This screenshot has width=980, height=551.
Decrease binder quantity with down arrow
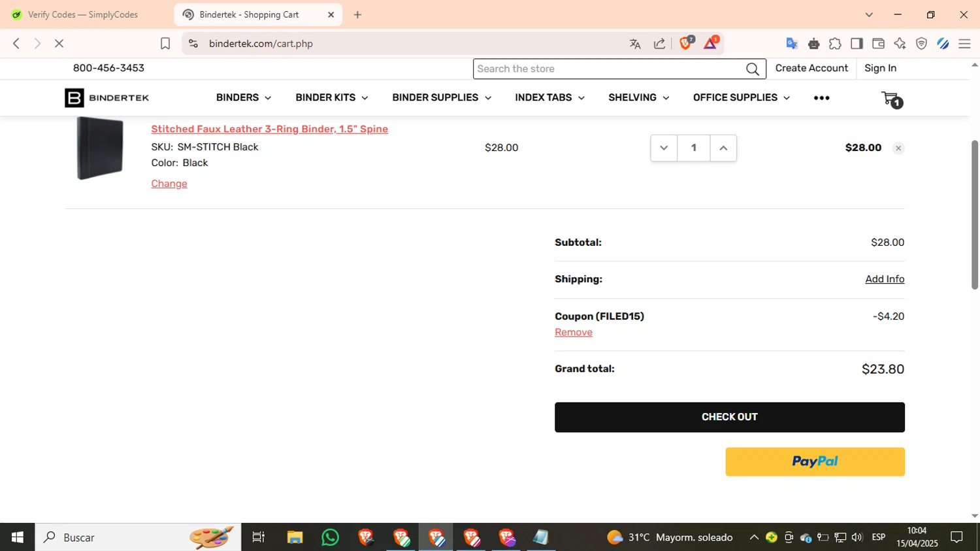(x=664, y=148)
